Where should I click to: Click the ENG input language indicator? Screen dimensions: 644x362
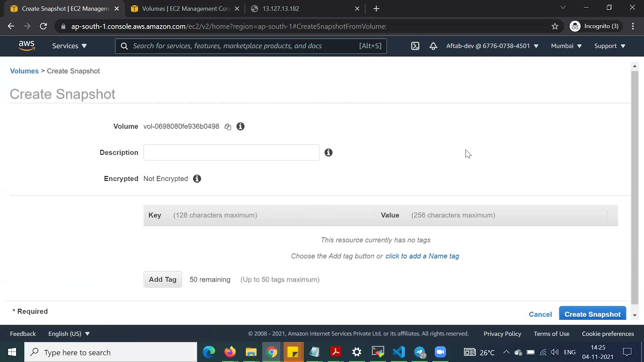570,352
